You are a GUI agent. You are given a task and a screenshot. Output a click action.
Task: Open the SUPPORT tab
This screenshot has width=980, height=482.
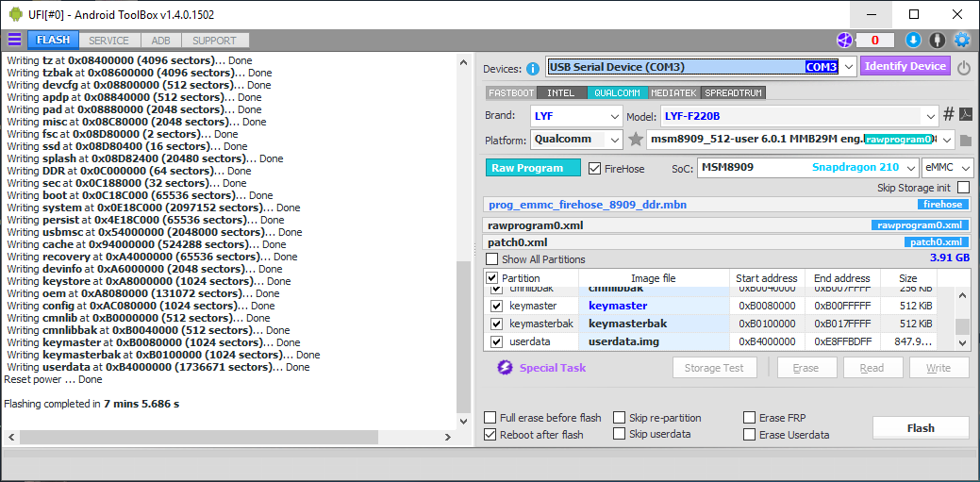click(214, 41)
